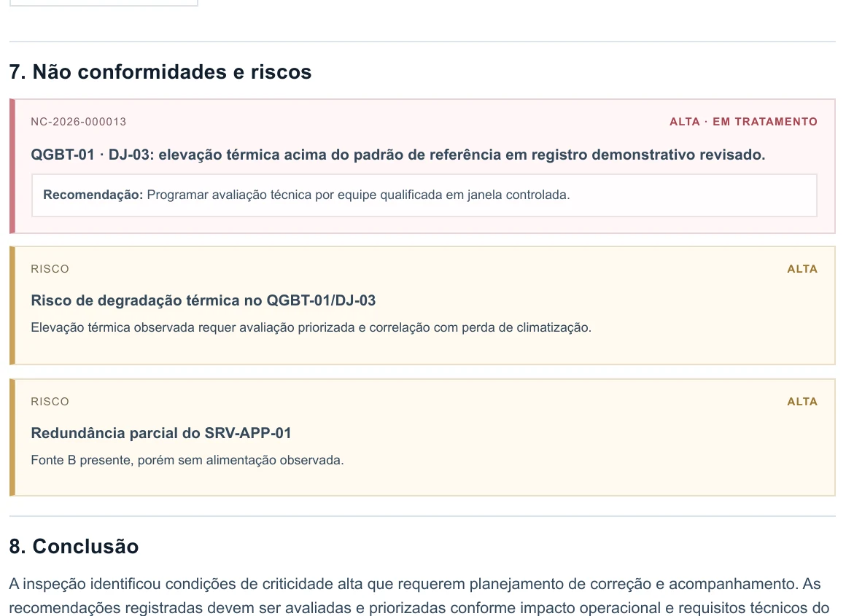
Task: Click the code NC-2026-000013
Action: coord(79,122)
